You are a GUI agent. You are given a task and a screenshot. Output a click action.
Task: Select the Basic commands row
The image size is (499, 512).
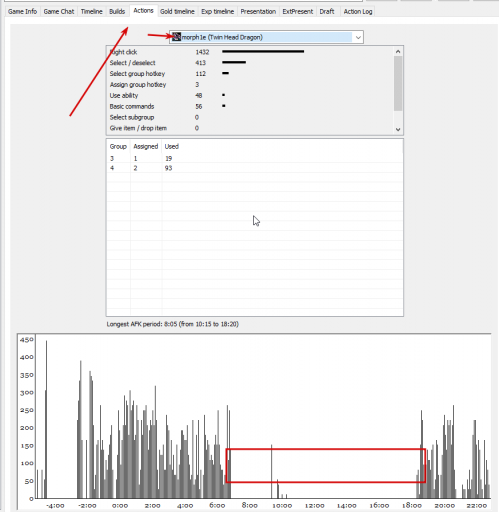coord(250,106)
